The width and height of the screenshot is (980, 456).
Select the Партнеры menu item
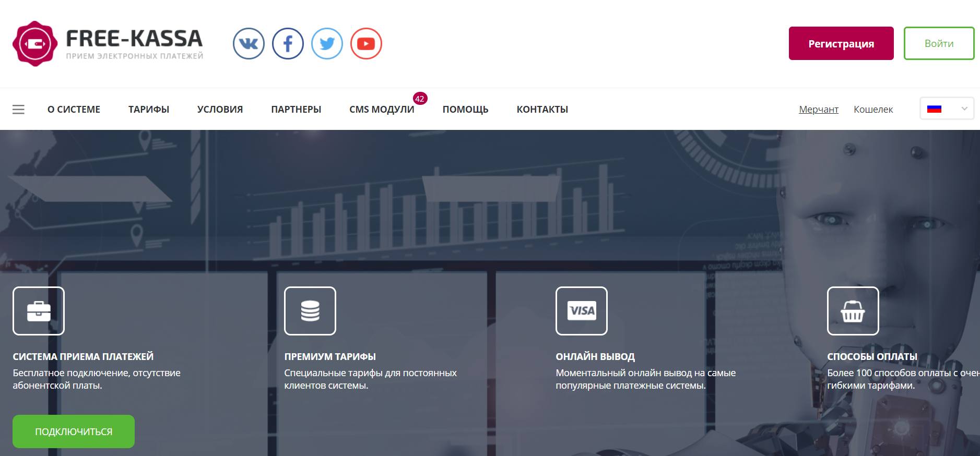click(x=296, y=110)
